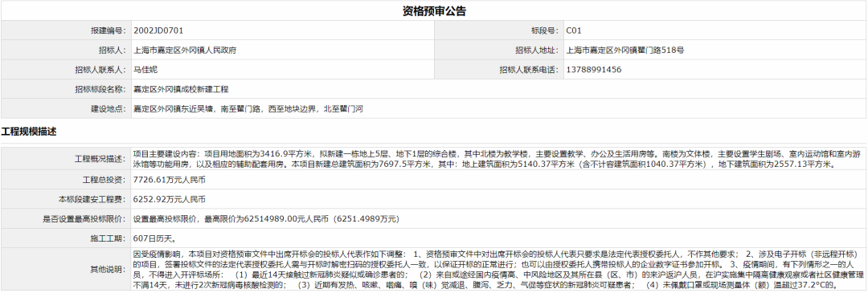
Task: Click the 招标人联系电话 label
Action: [x=530, y=70]
